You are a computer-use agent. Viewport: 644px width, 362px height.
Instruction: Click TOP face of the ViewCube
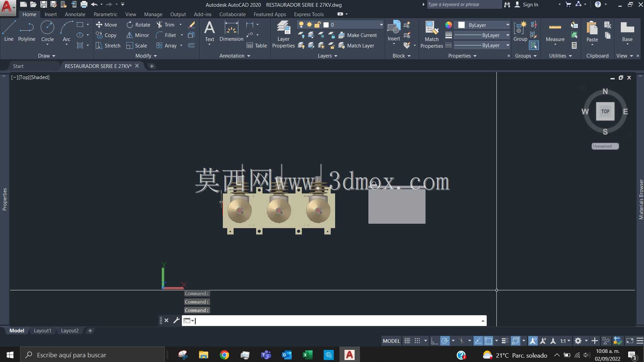pos(605,111)
